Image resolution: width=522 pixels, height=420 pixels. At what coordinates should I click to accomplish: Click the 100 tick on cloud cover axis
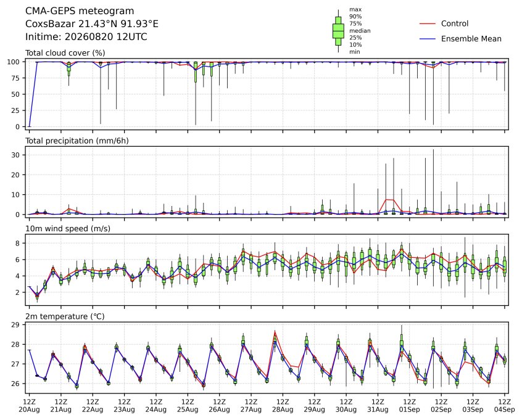pyautogui.click(x=14, y=62)
